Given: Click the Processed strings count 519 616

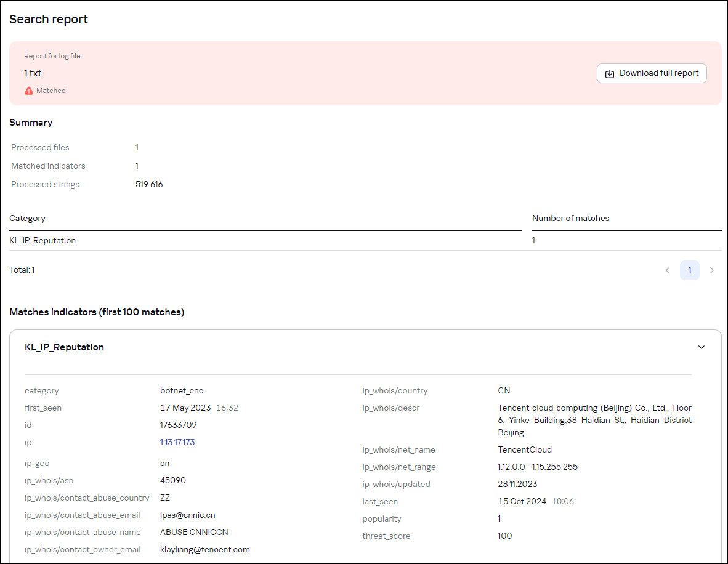Looking at the screenshot, I should [148, 183].
